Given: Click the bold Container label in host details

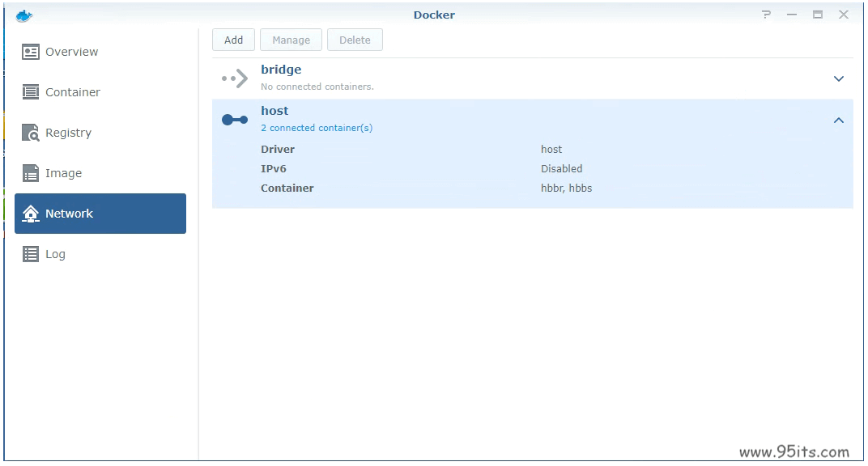Looking at the screenshot, I should [x=287, y=188].
